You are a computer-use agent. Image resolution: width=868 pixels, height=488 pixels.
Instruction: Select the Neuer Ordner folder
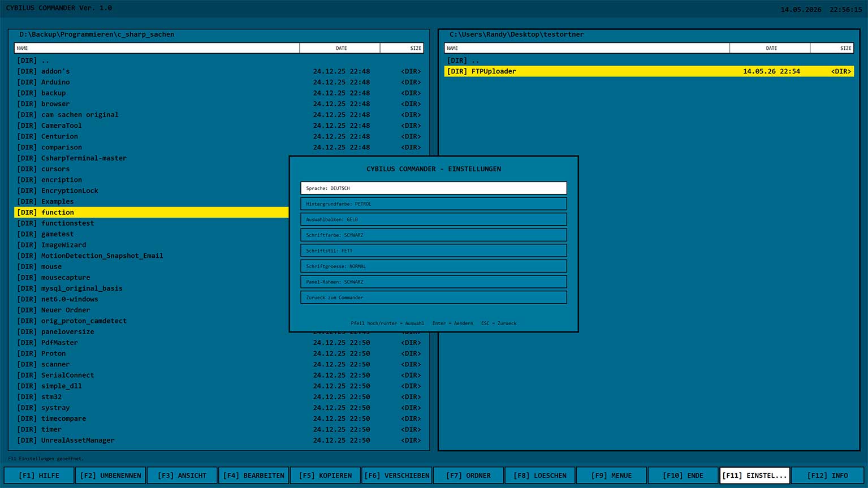click(152, 310)
